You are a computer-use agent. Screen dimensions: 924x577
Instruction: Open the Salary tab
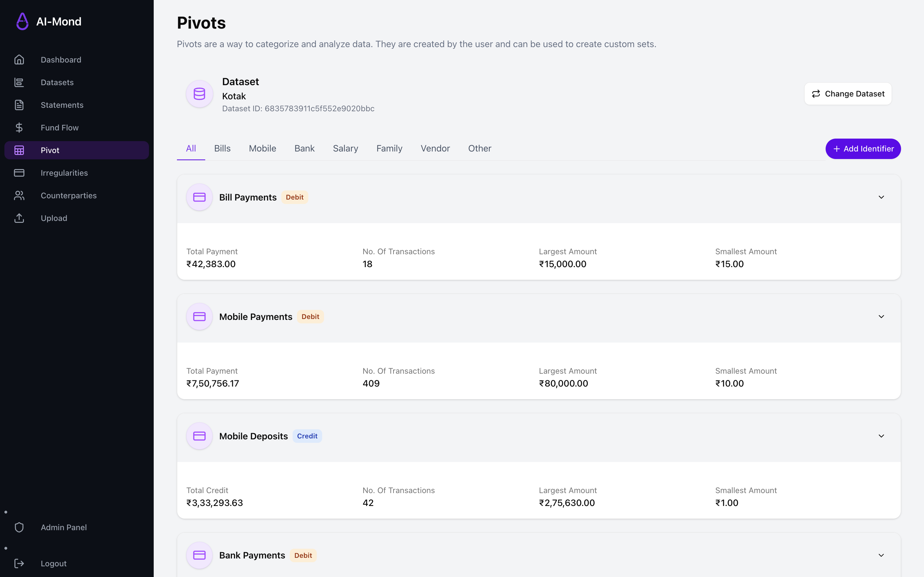click(x=345, y=148)
